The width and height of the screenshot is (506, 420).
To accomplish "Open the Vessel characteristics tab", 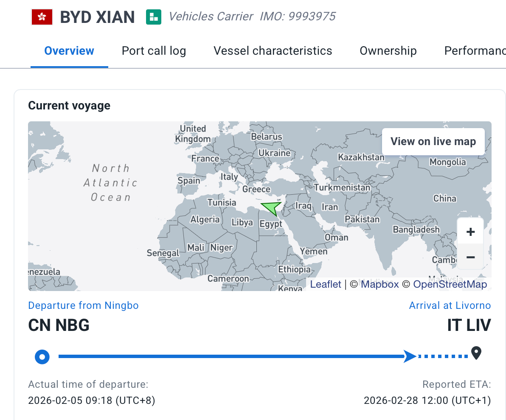I will 273,51.
